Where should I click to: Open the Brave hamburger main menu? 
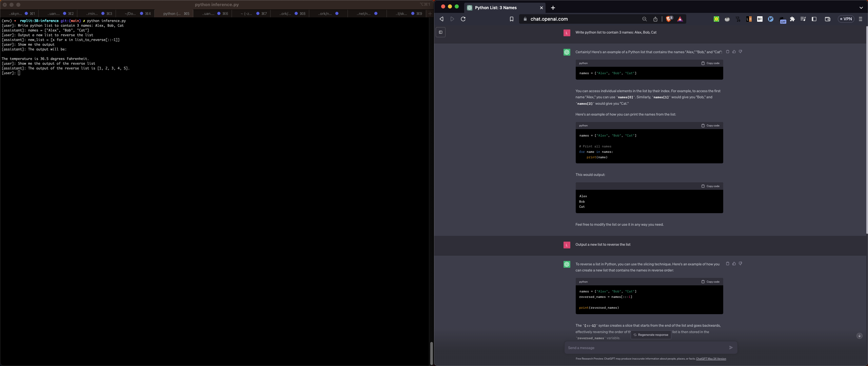860,19
